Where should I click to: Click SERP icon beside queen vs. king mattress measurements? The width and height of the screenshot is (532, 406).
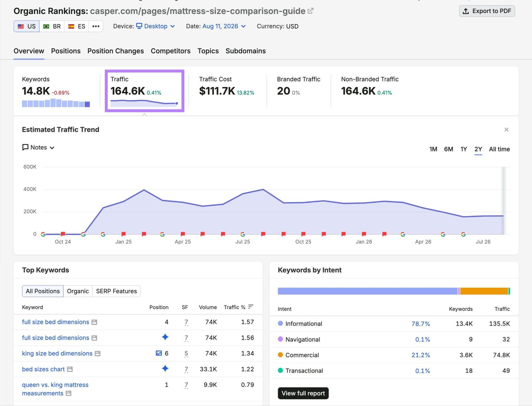pos(68,393)
